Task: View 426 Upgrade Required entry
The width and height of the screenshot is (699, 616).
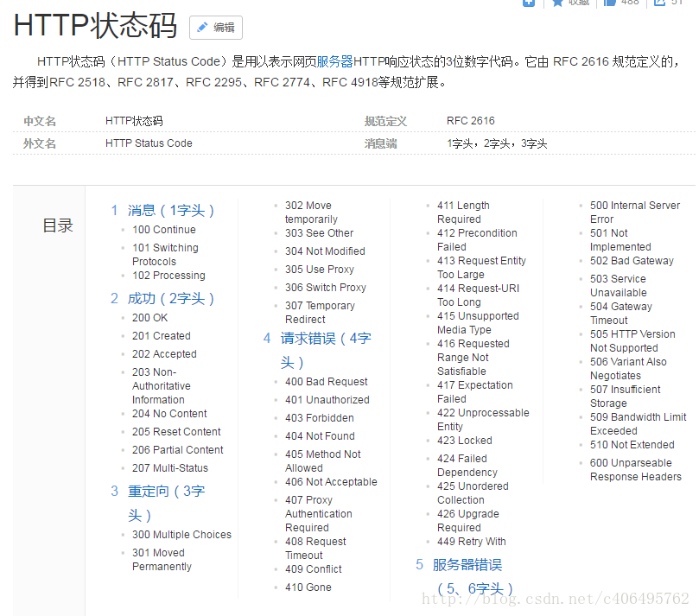Action: click(x=468, y=521)
